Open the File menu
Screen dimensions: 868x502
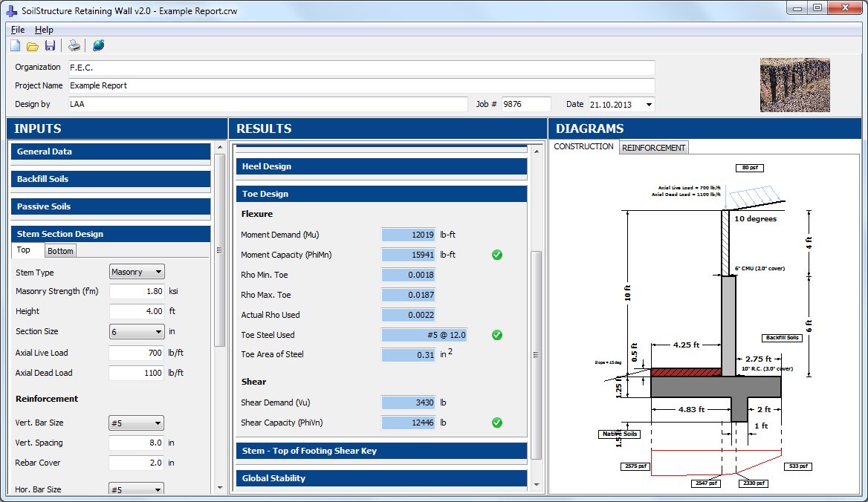click(17, 29)
